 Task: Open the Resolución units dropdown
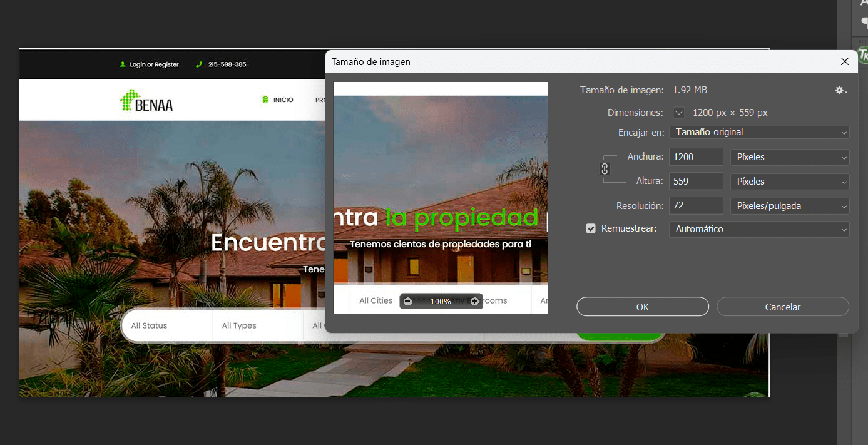[x=790, y=206]
